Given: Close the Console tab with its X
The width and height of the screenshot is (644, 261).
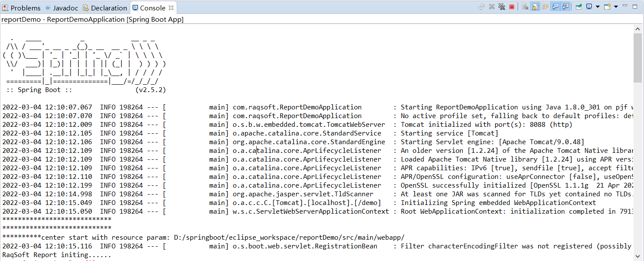Looking at the screenshot, I should tap(171, 8).
